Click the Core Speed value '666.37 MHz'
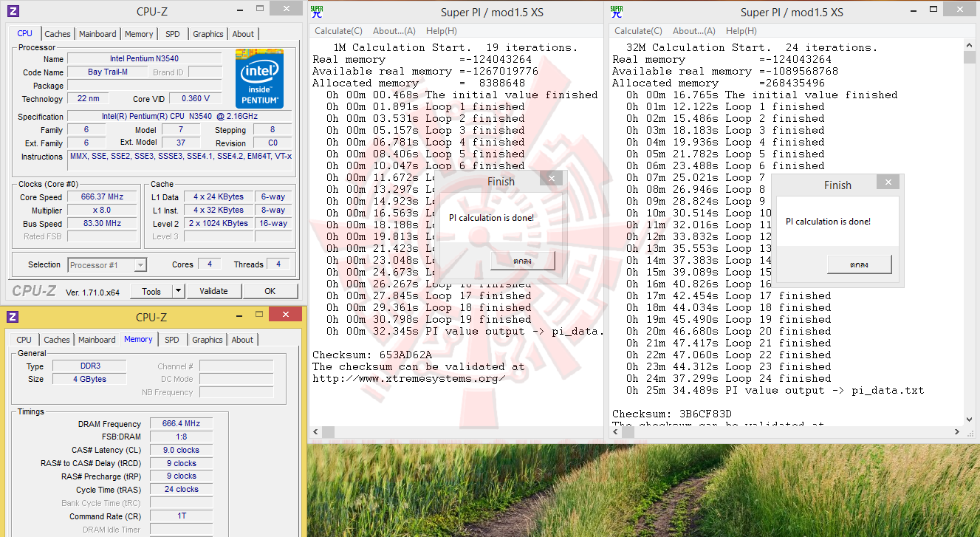The width and height of the screenshot is (980, 537). (x=103, y=197)
